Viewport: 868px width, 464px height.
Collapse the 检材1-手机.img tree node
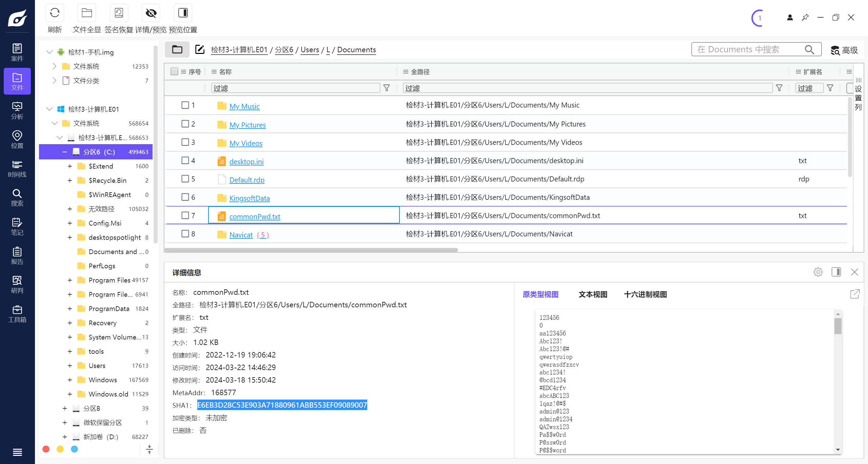click(50, 52)
